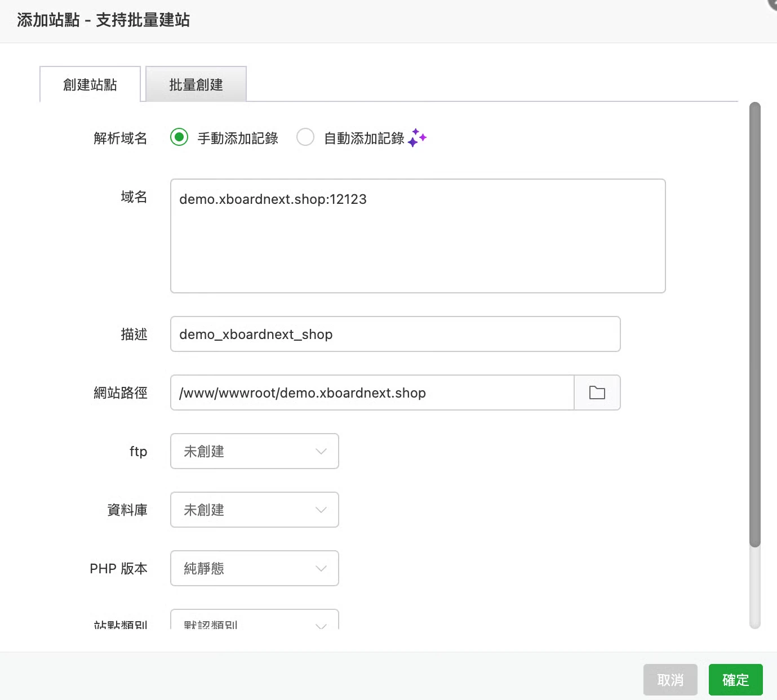Select the 手動添加記錄 radio button
Image resolution: width=777 pixels, height=700 pixels.
179,137
